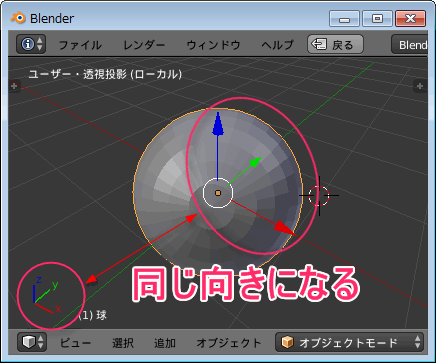Open the オブジェクト menu in 3D header

(x=229, y=343)
